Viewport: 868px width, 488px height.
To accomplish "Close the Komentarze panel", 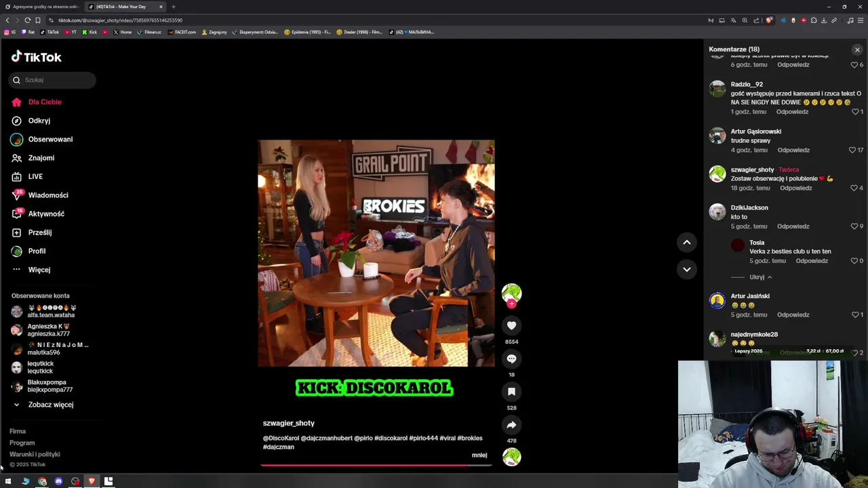I will [857, 49].
